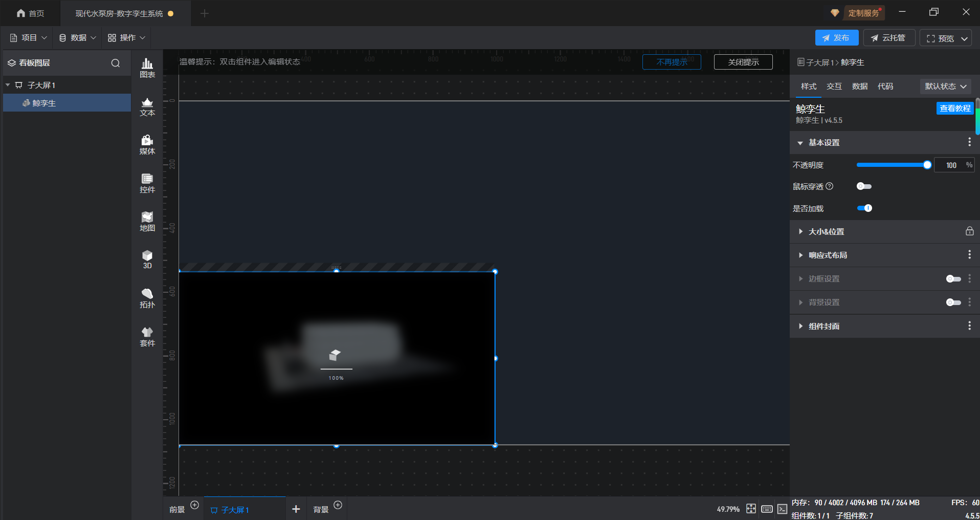Open the 套件 kits components panel
The height and width of the screenshot is (520, 980).
[147, 337]
